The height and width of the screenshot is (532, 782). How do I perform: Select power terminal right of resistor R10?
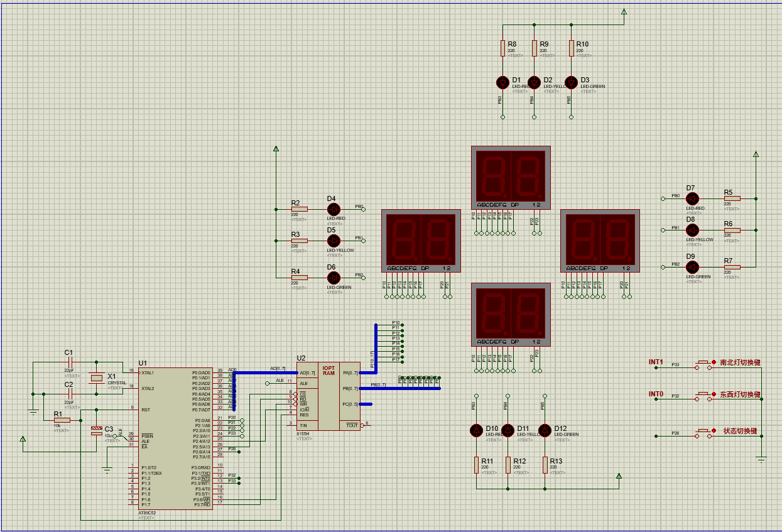coord(624,12)
